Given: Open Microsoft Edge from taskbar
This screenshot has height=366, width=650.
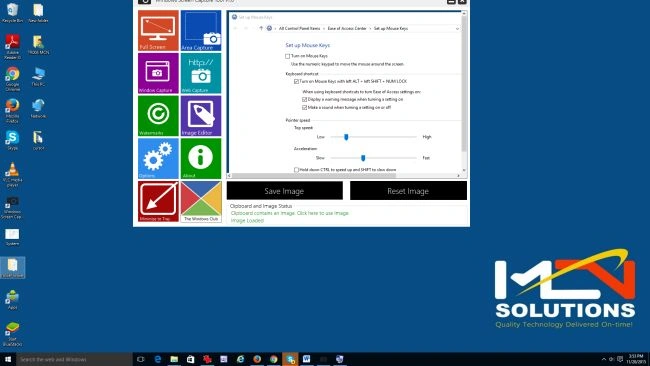Looking at the screenshot, I should click(158, 359).
